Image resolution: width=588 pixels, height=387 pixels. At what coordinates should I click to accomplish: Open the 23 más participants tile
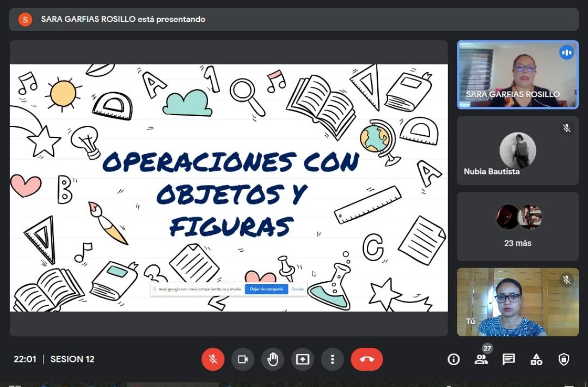(x=518, y=226)
